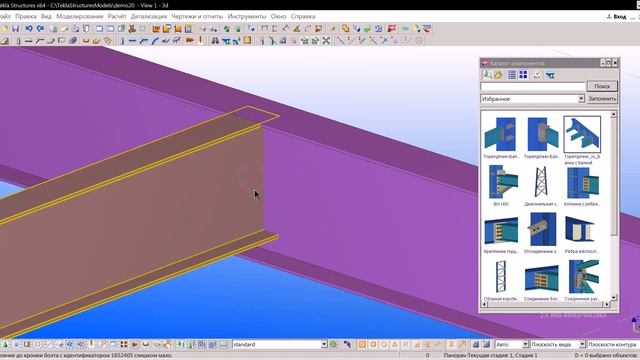The height and width of the screenshot is (360, 640).
Task: Click the green round icon next to the standard filter
Action: click(333, 344)
